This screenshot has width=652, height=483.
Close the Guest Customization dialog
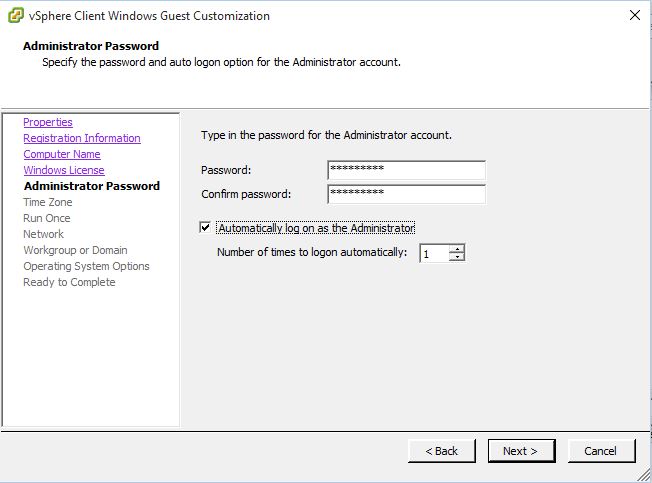pos(635,15)
